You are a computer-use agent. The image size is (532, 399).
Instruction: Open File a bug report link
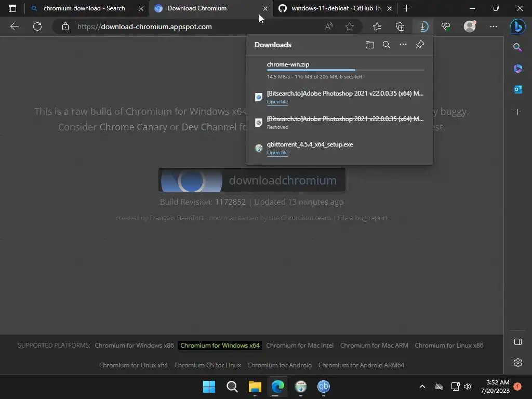tap(362, 218)
